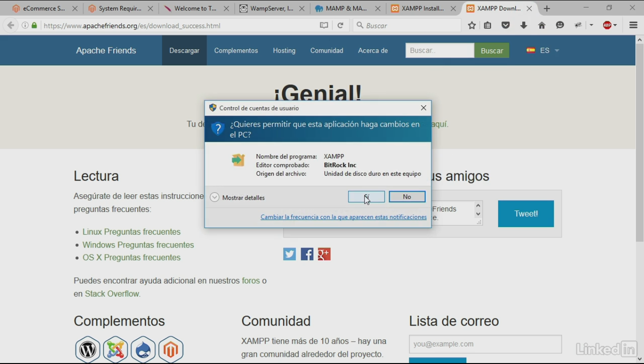Click the Firebug bug icon
Image resolution: width=644 pixels, height=364 pixels.
[578, 26]
